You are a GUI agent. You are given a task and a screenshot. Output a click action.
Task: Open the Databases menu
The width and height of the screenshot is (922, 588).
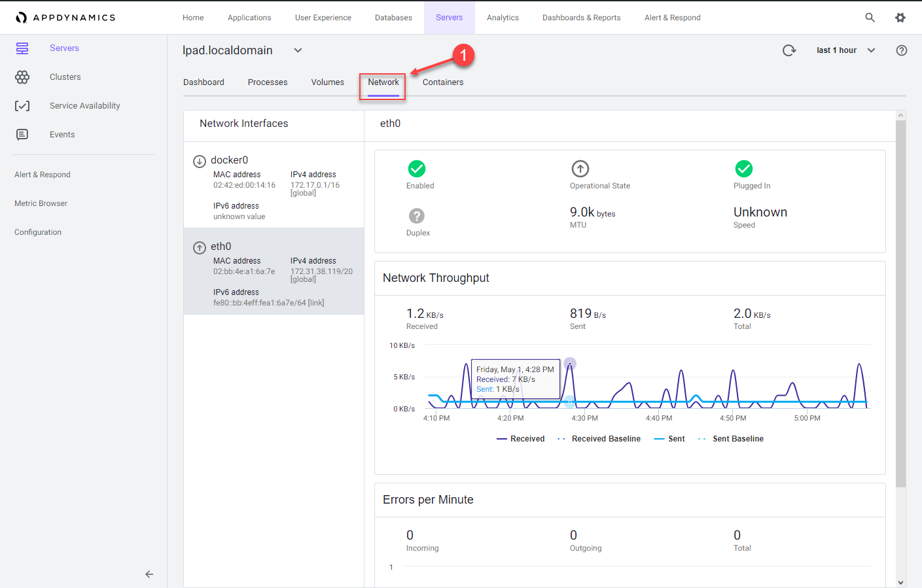tap(393, 18)
